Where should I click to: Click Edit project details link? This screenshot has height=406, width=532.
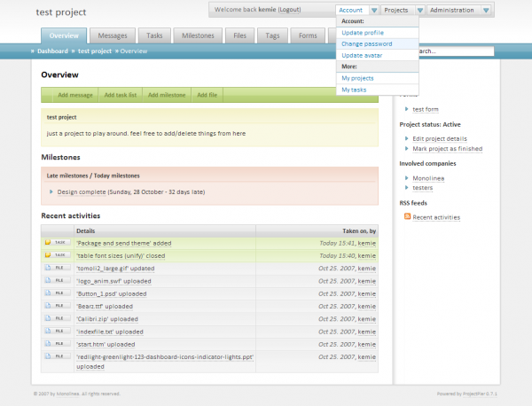pyautogui.click(x=440, y=138)
